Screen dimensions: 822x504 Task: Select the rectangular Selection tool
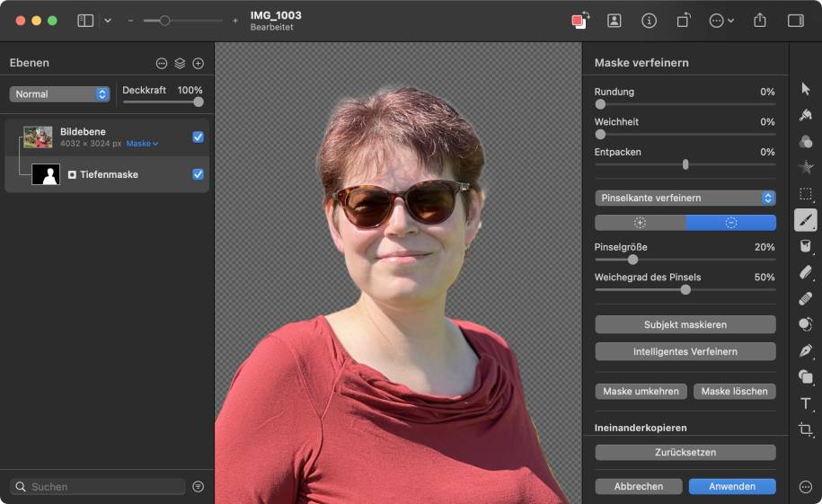806,194
